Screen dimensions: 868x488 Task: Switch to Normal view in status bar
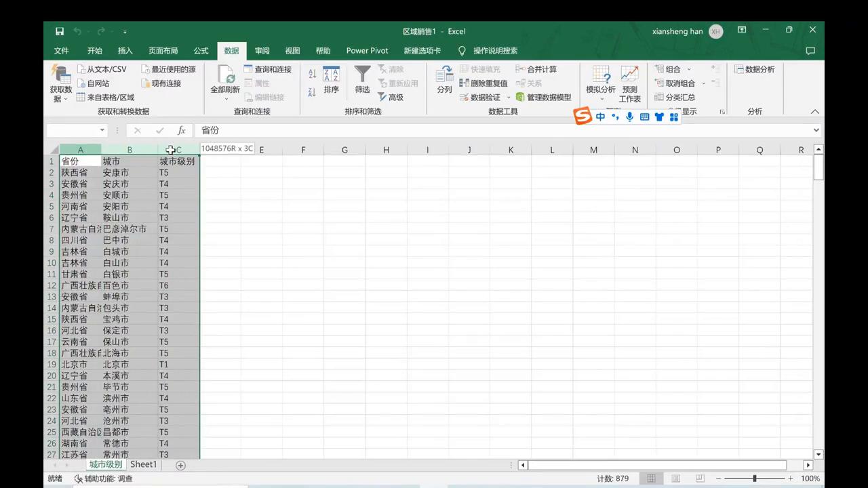coord(651,479)
